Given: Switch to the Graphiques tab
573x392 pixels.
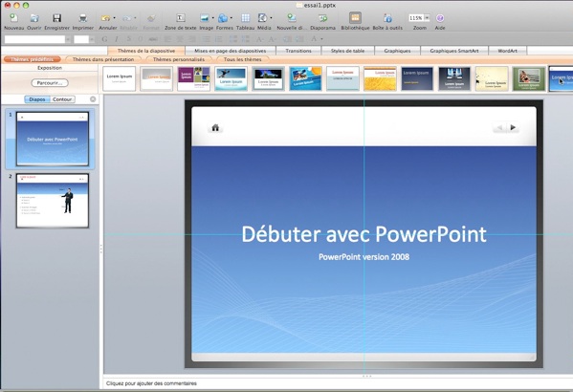Looking at the screenshot, I should tap(397, 51).
